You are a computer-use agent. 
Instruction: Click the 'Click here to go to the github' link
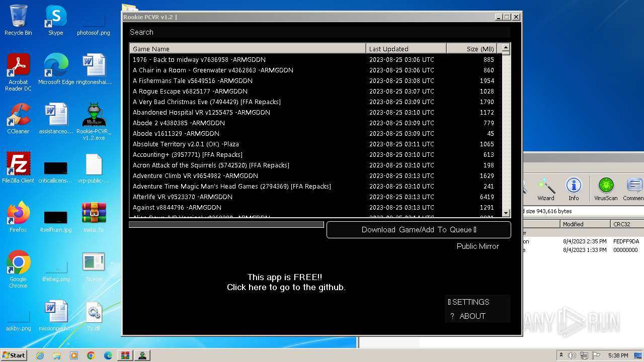(286, 288)
